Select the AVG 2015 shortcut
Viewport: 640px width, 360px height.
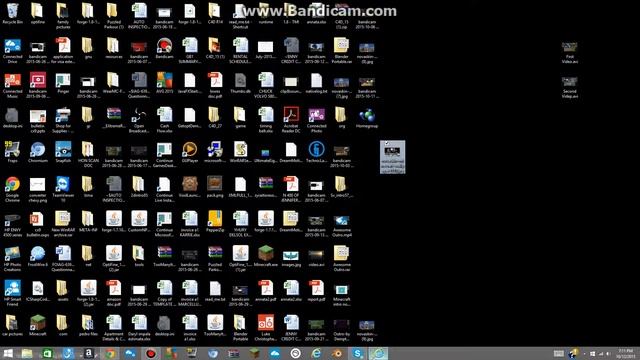point(164,83)
